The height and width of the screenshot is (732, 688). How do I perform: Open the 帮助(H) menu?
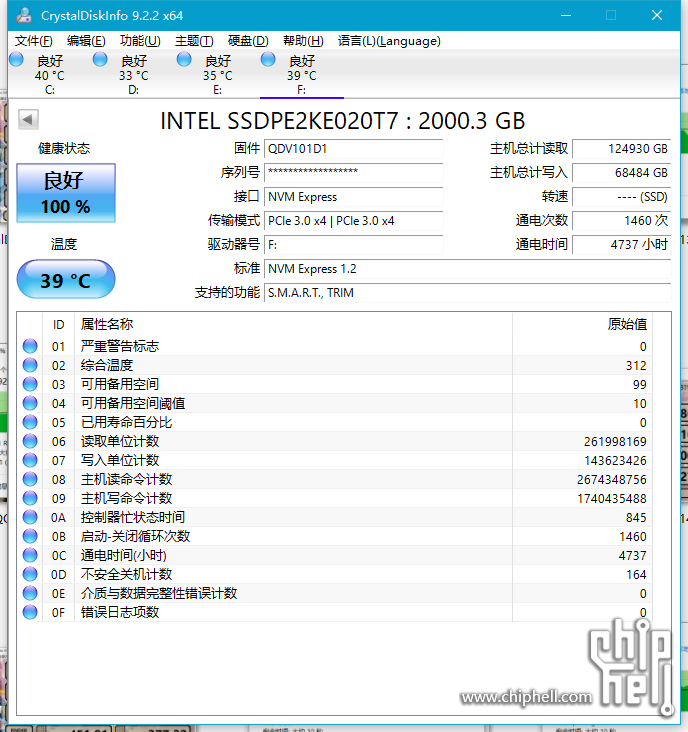click(x=303, y=41)
